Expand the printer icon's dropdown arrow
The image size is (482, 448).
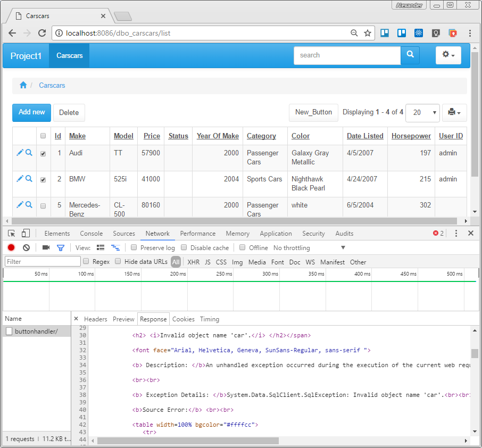tap(459, 112)
